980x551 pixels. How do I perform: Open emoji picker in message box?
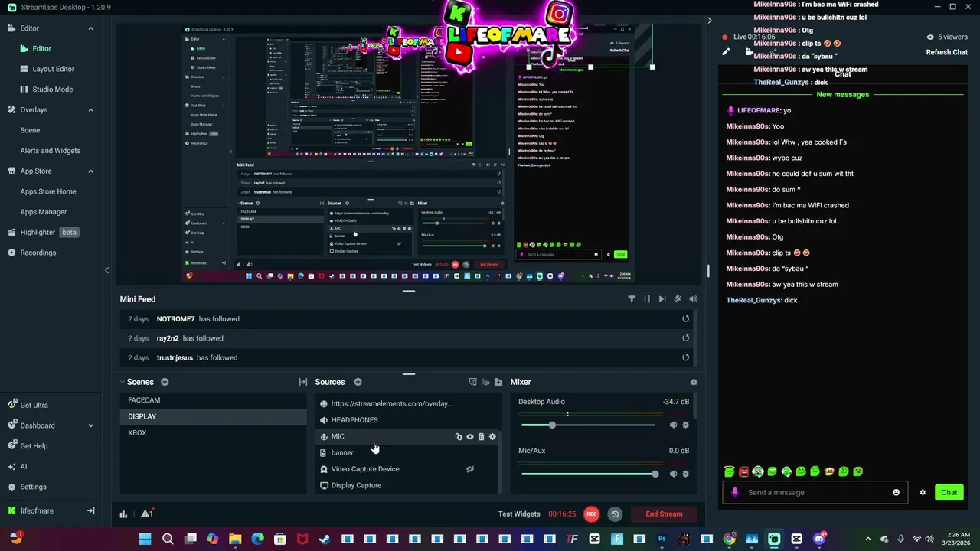point(896,493)
